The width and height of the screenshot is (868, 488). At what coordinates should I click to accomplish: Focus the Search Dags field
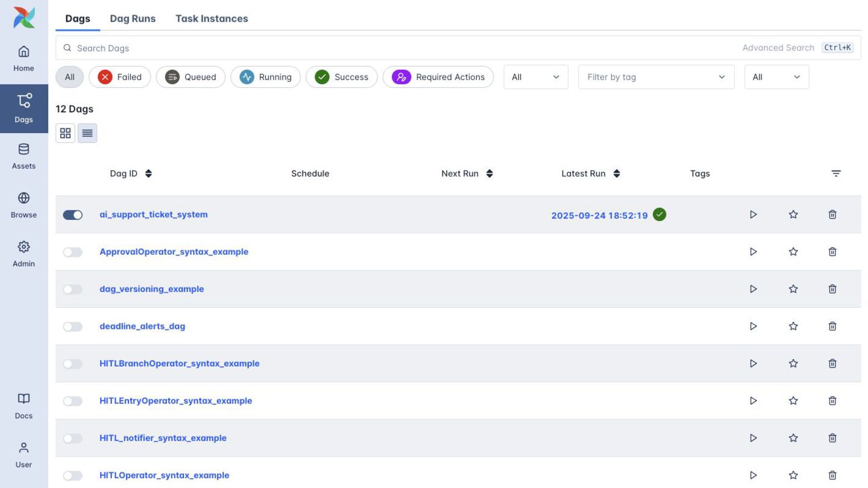coord(398,48)
